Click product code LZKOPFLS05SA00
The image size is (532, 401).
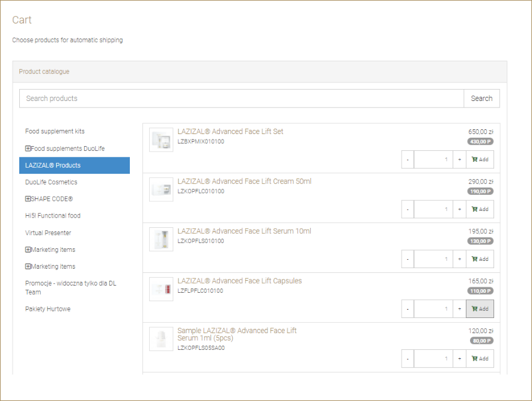[x=201, y=348]
